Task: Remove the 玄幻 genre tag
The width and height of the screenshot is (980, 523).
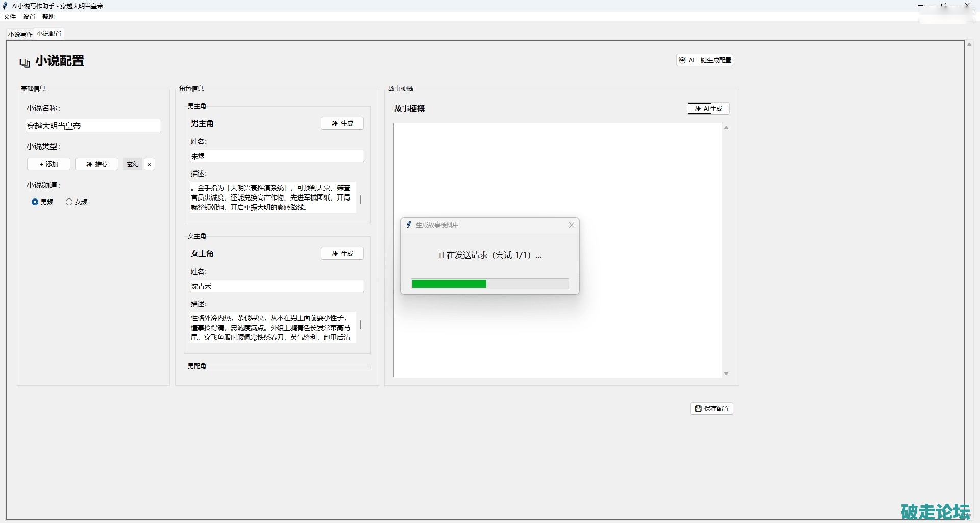Action: 150,164
